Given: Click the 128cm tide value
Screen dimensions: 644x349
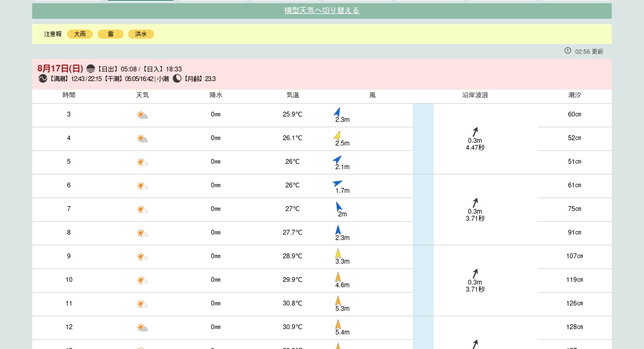Looking at the screenshot, I should point(574,327).
